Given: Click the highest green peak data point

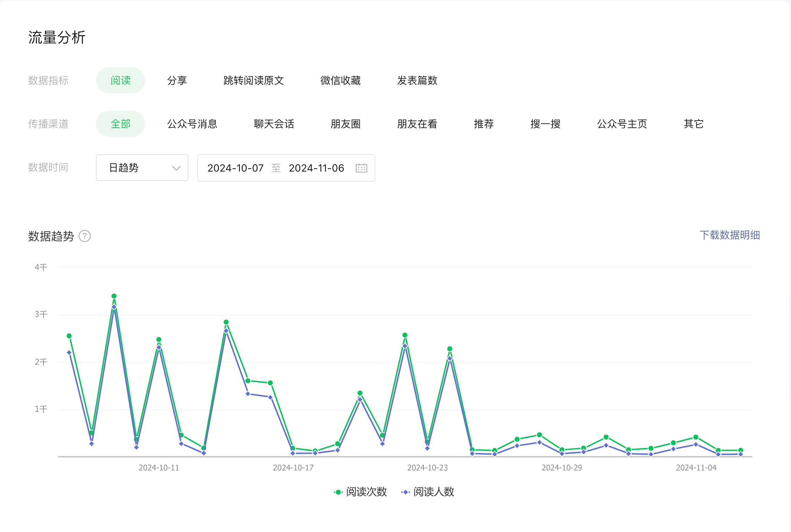Looking at the screenshot, I should coord(114,296).
